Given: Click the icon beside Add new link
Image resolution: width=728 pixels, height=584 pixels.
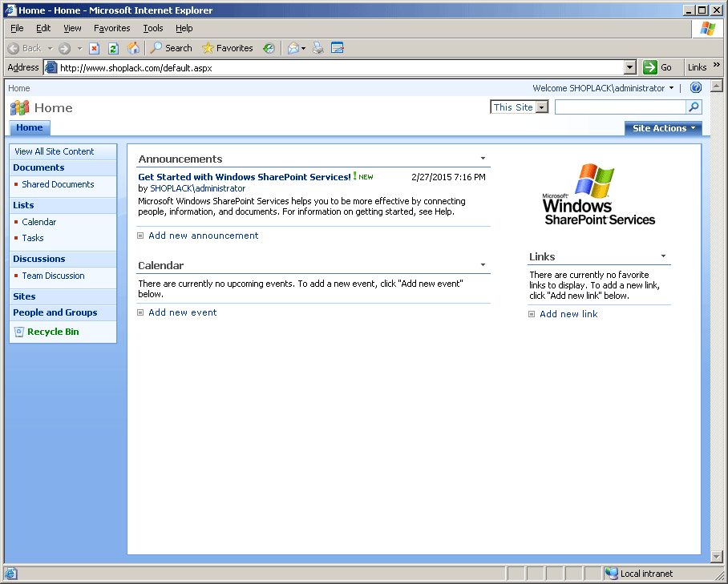Looking at the screenshot, I should pyautogui.click(x=532, y=314).
